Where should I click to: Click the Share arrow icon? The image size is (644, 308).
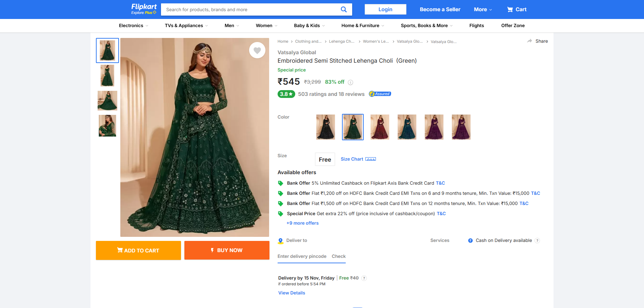530,41
